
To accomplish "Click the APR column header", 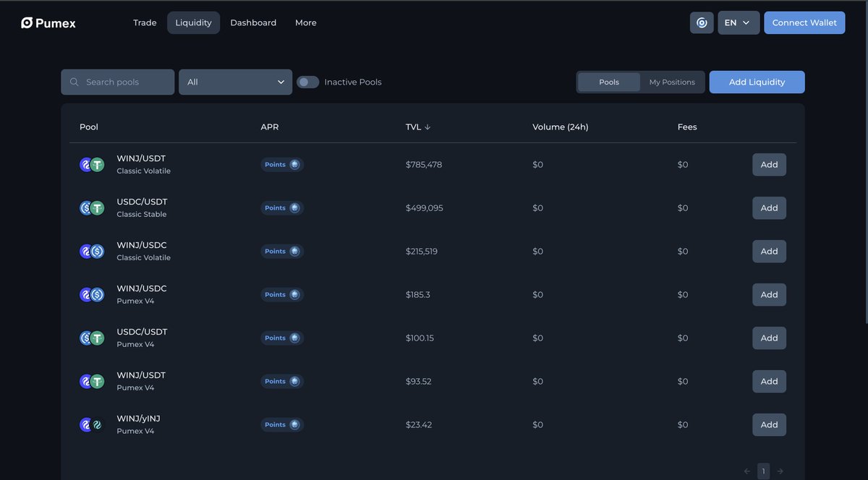I will pyautogui.click(x=270, y=127).
